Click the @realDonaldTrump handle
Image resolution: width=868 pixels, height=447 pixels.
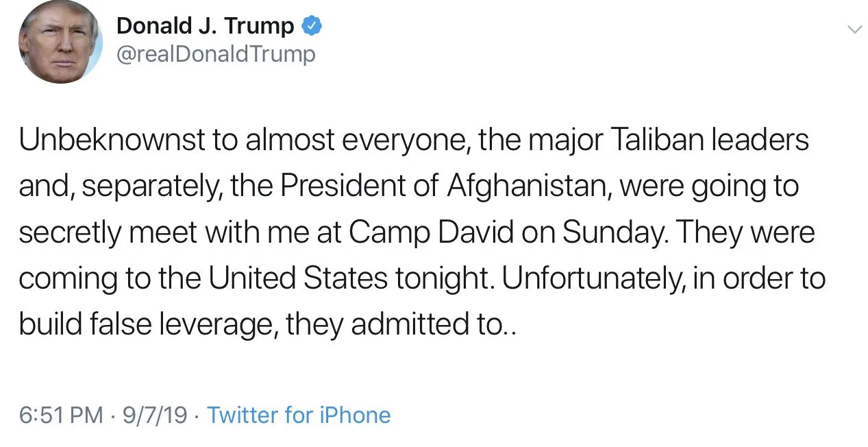[216, 54]
